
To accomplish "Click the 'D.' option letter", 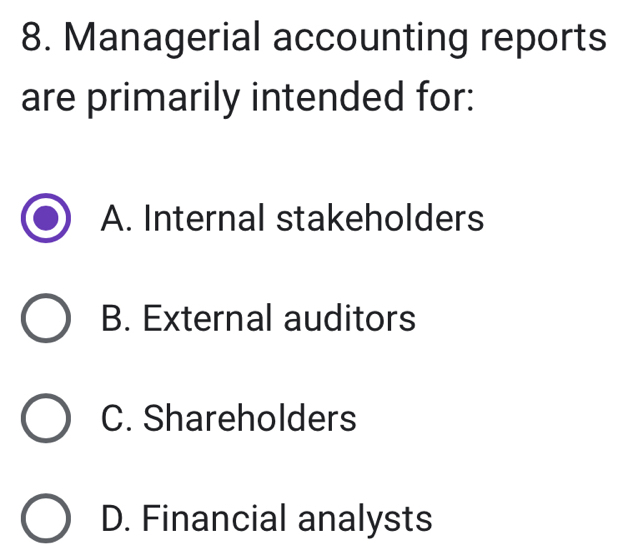I will point(117,519).
